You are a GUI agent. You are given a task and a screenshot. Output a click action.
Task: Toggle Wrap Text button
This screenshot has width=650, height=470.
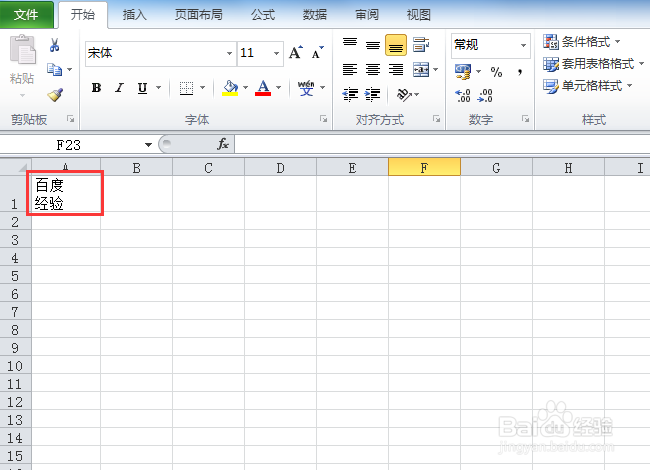point(421,45)
